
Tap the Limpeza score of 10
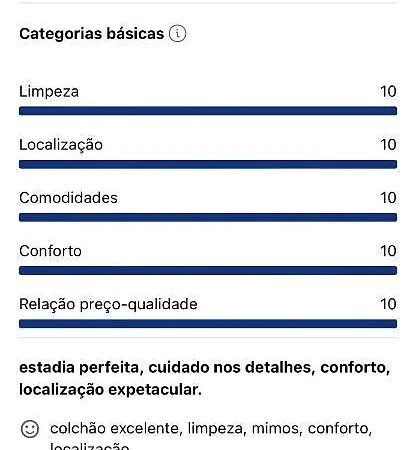[388, 92]
